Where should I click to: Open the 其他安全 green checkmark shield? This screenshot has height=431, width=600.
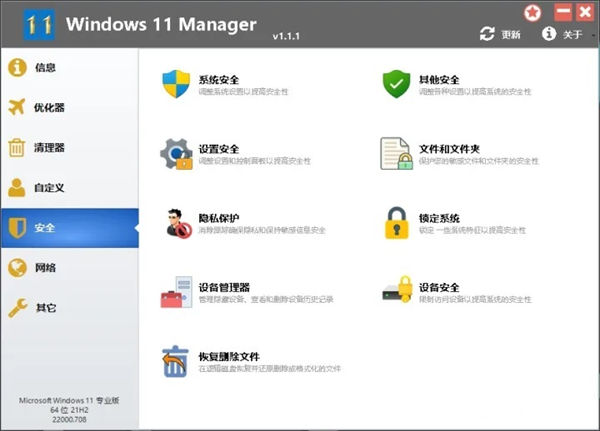397,84
